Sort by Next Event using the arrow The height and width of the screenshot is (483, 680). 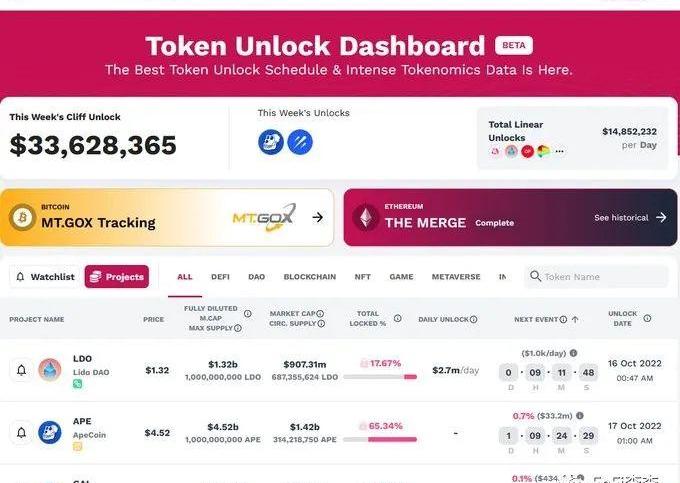tap(575, 319)
